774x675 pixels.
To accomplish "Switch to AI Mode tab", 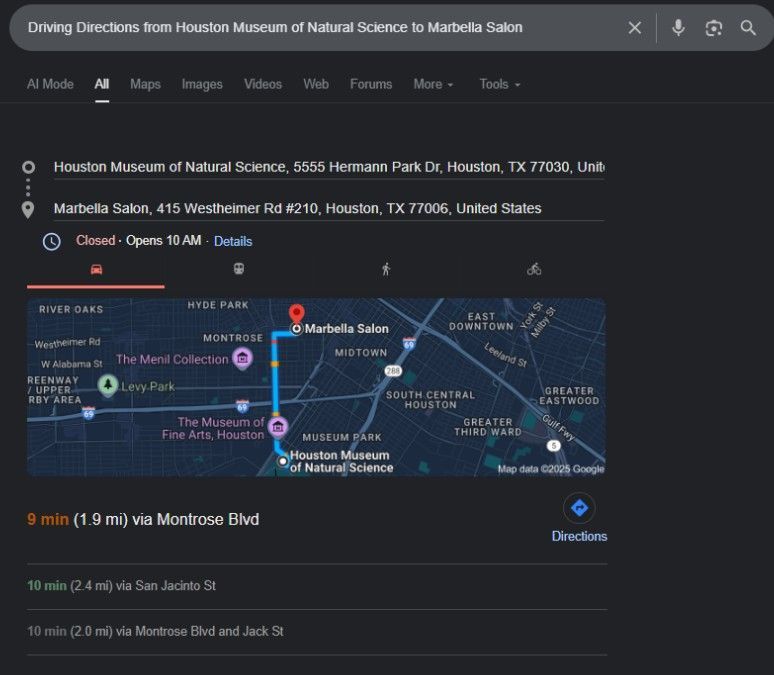I will [x=50, y=84].
